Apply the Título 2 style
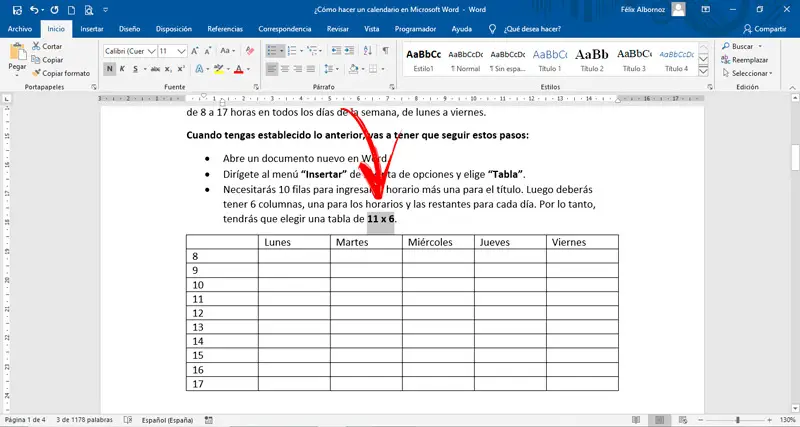 pyautogui.click(x=592, y=59)
